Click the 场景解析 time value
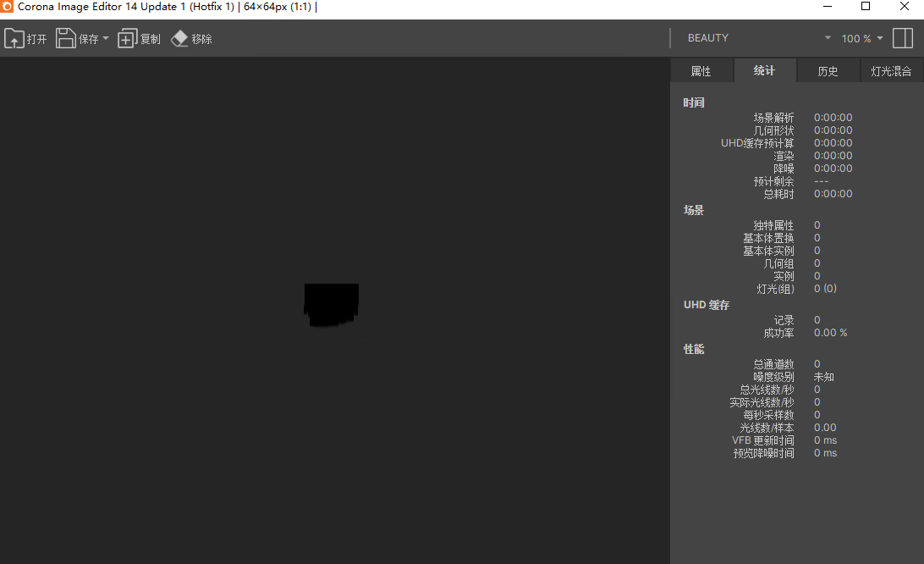This screenshot has width=924, height=564. coord(833,118)
